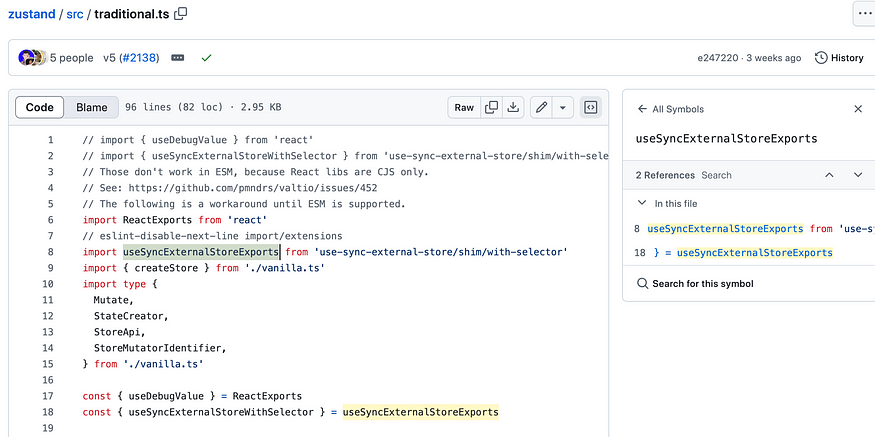Expand the commit message ellipsis
The image size is (875, 437).
(178, 57)
